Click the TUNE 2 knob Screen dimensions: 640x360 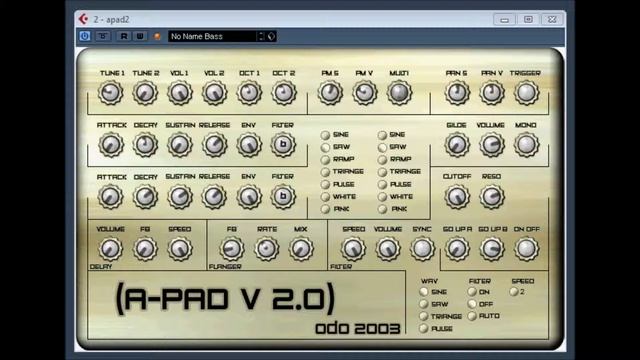coord(145,93)
